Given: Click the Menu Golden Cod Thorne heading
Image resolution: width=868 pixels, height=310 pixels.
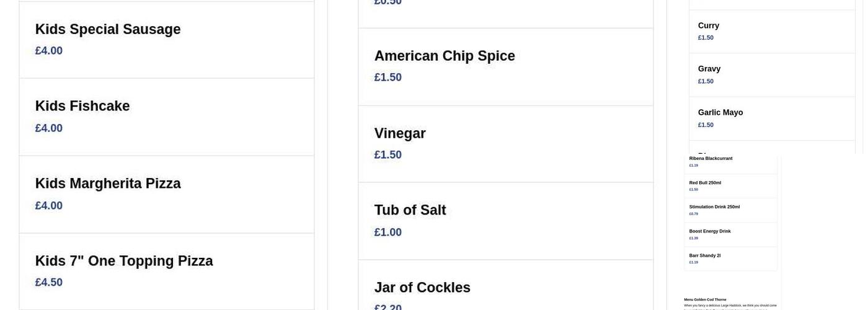Looking at the screenshot, I should (x=705, y=299).
